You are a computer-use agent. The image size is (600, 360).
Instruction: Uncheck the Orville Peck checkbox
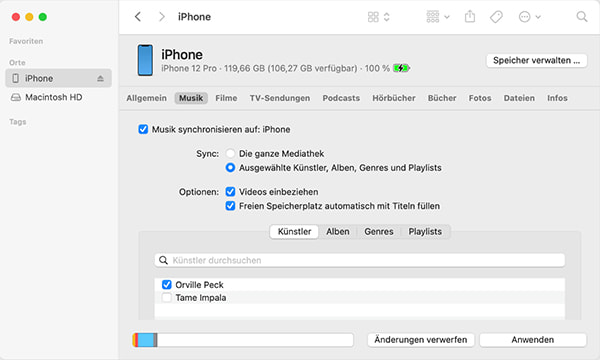pos(166,285)
